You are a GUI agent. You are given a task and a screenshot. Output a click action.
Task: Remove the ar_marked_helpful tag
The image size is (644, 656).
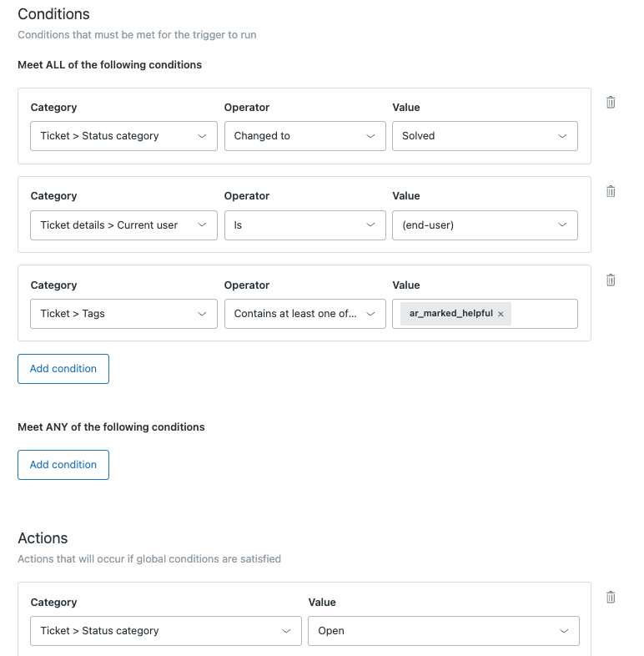[501, 314]
